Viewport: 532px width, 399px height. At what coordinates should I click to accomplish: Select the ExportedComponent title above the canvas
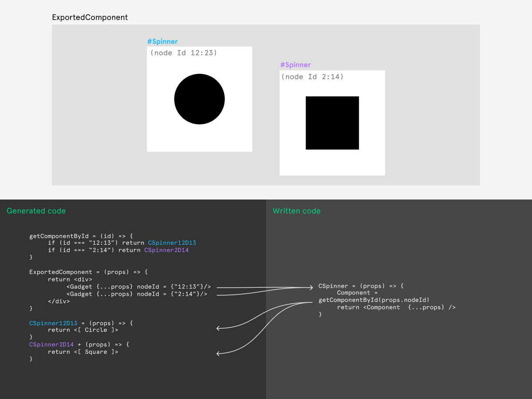point(90,17)
